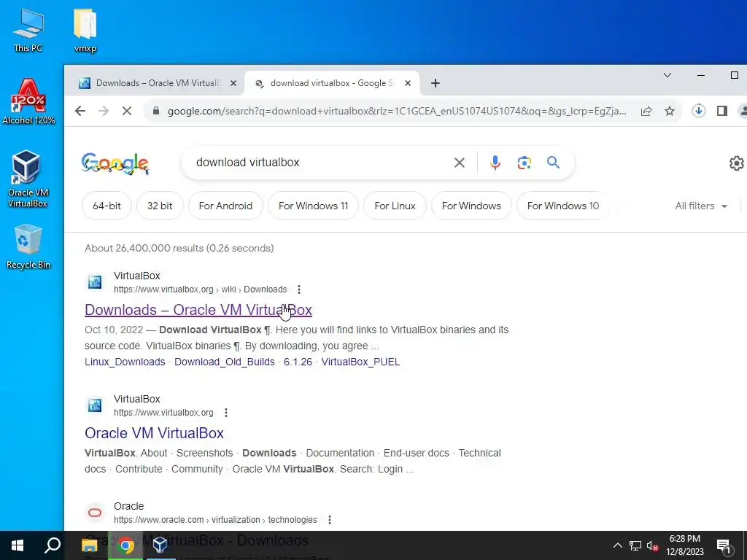The image size is (747, 560).
Task: Apply the For Windows 11 filter chip
Action: pos(313,206)
